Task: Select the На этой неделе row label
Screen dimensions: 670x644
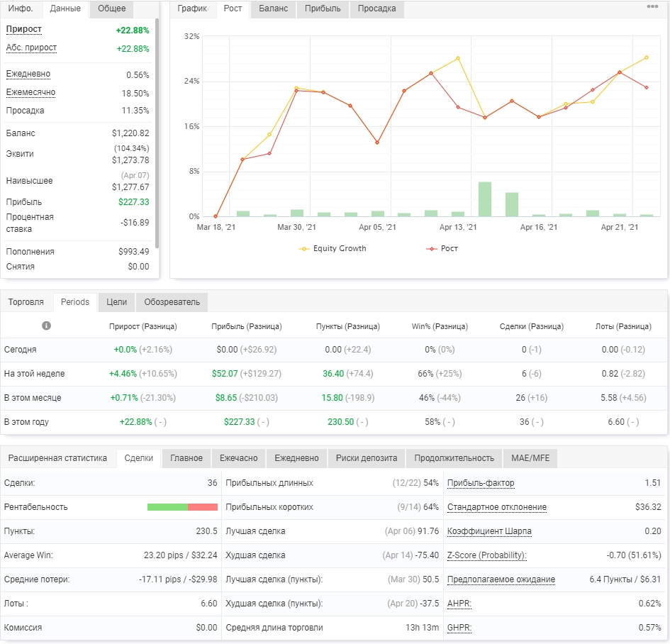Action: click(x=34, y=374)
